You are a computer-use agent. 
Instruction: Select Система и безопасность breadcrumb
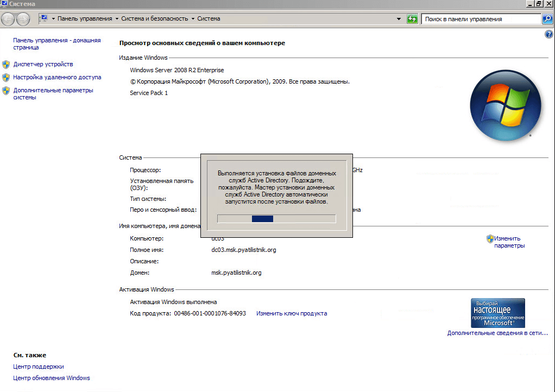(x=155, y=19)
